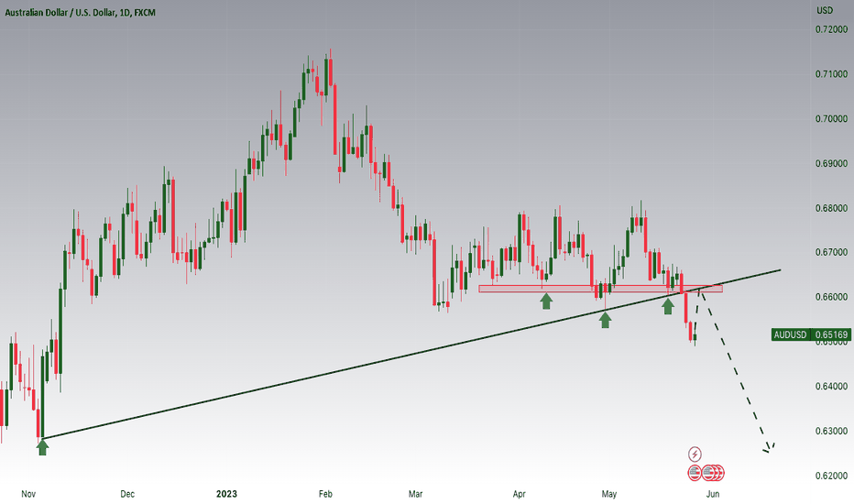Click the Dec label on time axis
Viewport: 854px width, 504px height.
(x=126, y=494)
